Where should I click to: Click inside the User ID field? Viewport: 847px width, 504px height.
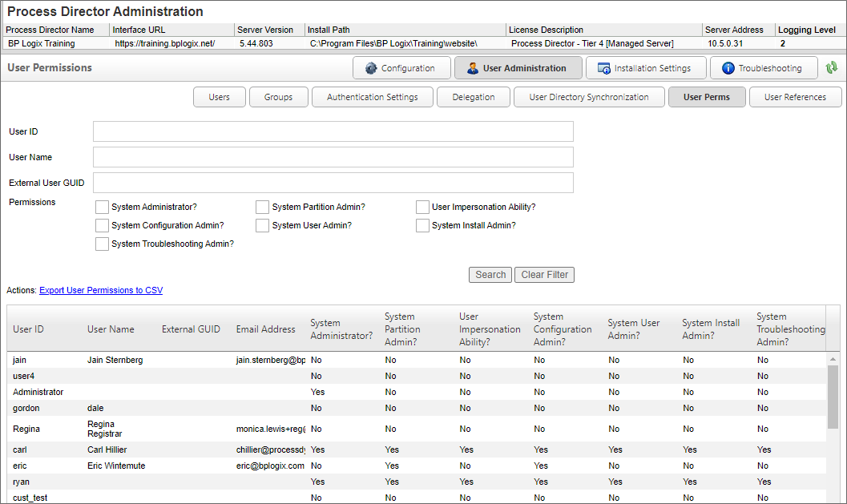click(333, 131)
